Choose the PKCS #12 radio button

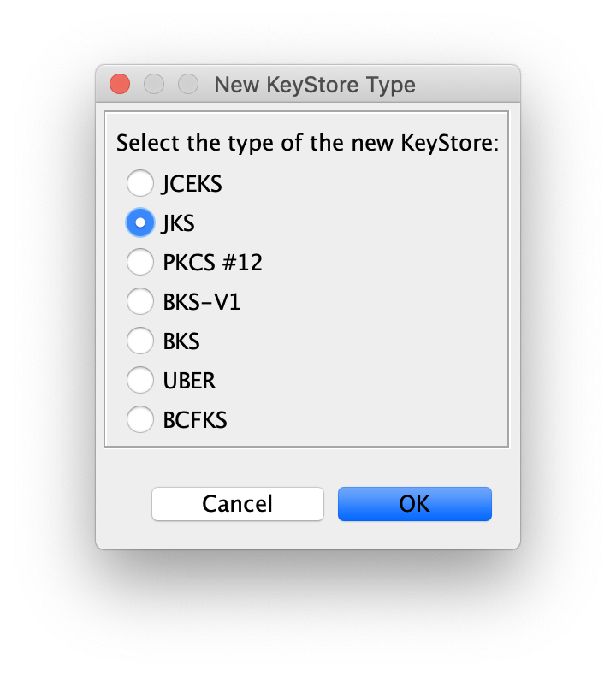click(x=140, y=262)
